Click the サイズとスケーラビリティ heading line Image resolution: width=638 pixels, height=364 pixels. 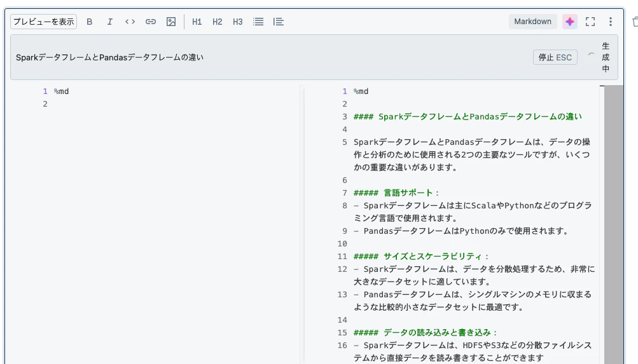[420, 257]
